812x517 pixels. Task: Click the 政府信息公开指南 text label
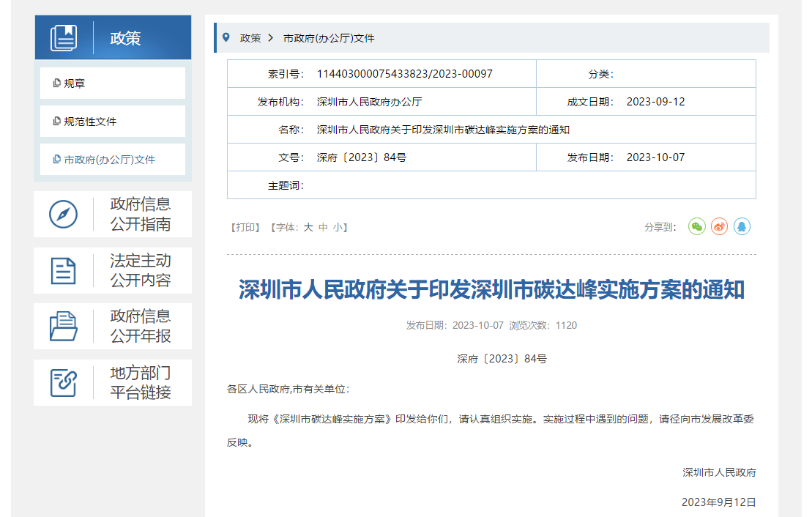[141, 215]
